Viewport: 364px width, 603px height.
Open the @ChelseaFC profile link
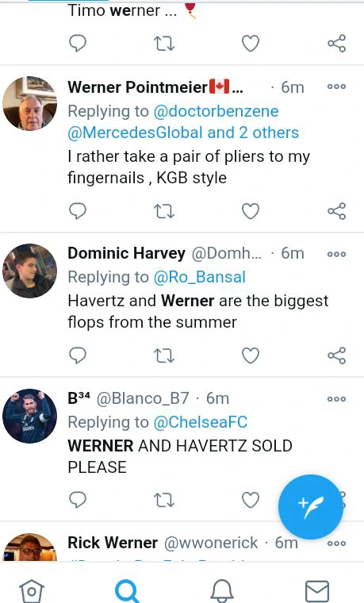(x=201, y=422)
